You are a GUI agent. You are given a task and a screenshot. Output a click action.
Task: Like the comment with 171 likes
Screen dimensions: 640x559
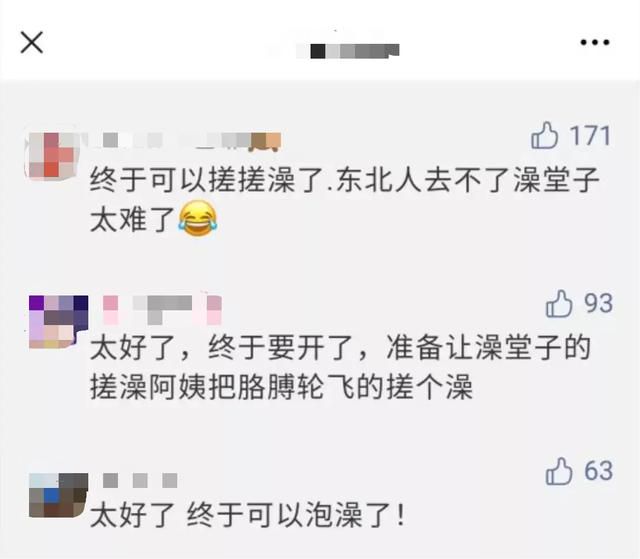544,135
